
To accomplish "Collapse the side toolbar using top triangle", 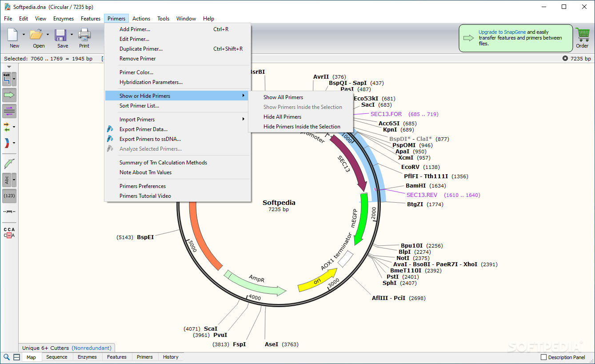I will click(x=9, y=67).
